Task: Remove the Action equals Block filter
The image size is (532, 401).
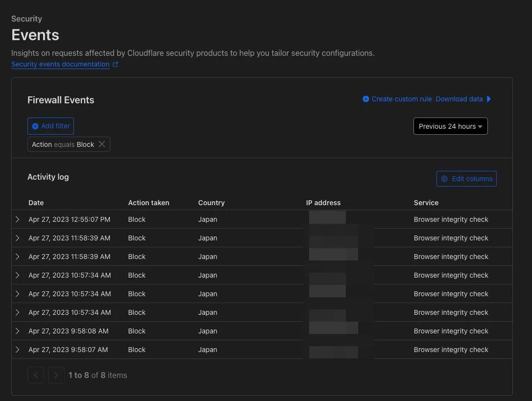Action: click(102, 144)
